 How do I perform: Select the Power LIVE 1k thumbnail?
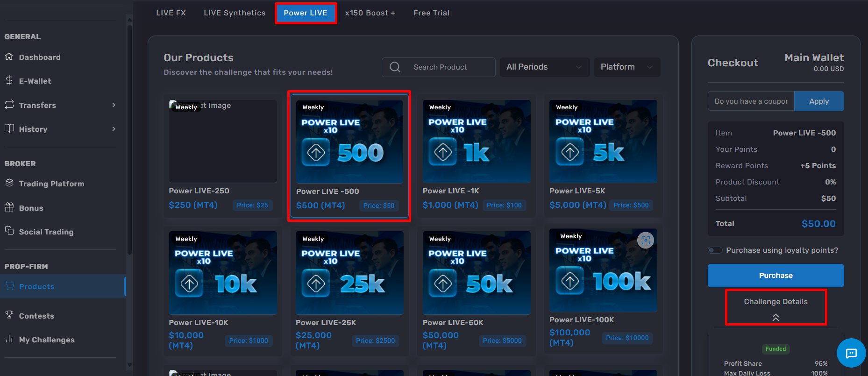coord(477,141)
